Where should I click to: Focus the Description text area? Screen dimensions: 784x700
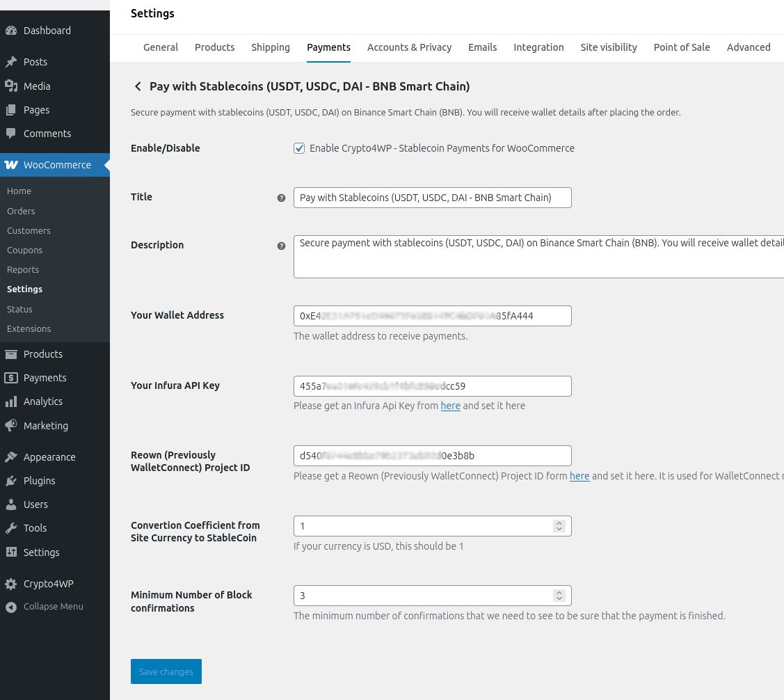538,257
